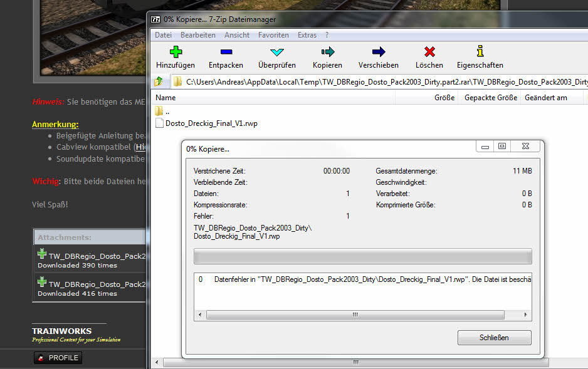Open the parent '..' folder entry

[x=167, y=112]
